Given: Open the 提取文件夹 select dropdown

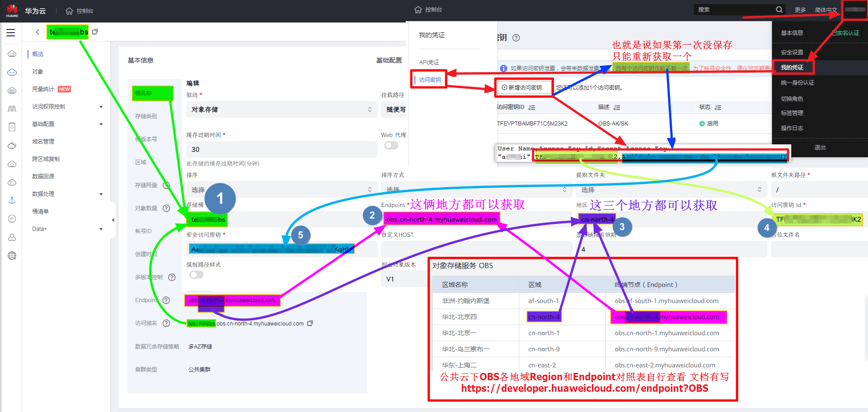Looking at the screenshot, I should click(x=671, y=189).
